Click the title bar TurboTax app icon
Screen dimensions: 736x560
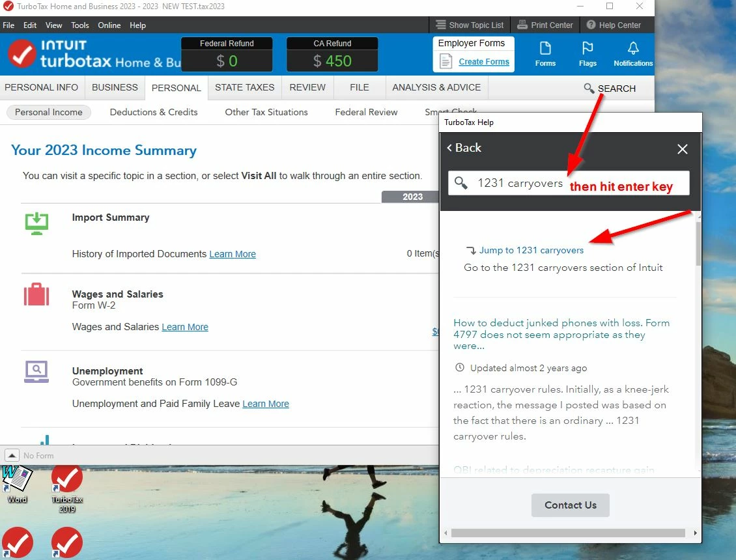pyautogui.click(x=8, y=6)
